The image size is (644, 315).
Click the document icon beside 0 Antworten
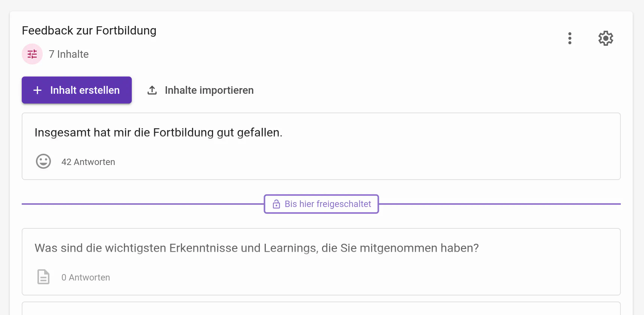pyautogui.click(x=43, y=277)
